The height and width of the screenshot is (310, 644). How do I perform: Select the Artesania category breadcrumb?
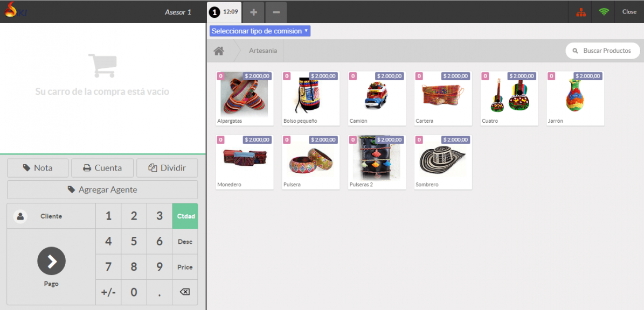263,51
